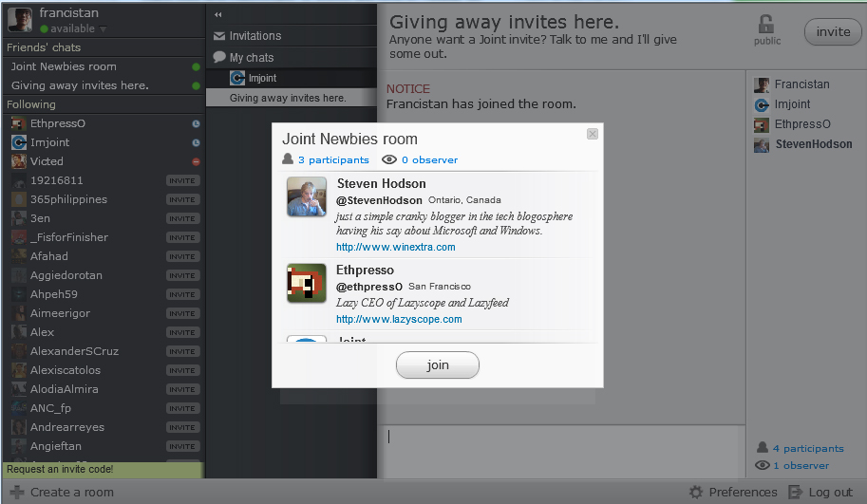Invite user Afahad
The image size is (867, 504).
[x=182, y=256]
